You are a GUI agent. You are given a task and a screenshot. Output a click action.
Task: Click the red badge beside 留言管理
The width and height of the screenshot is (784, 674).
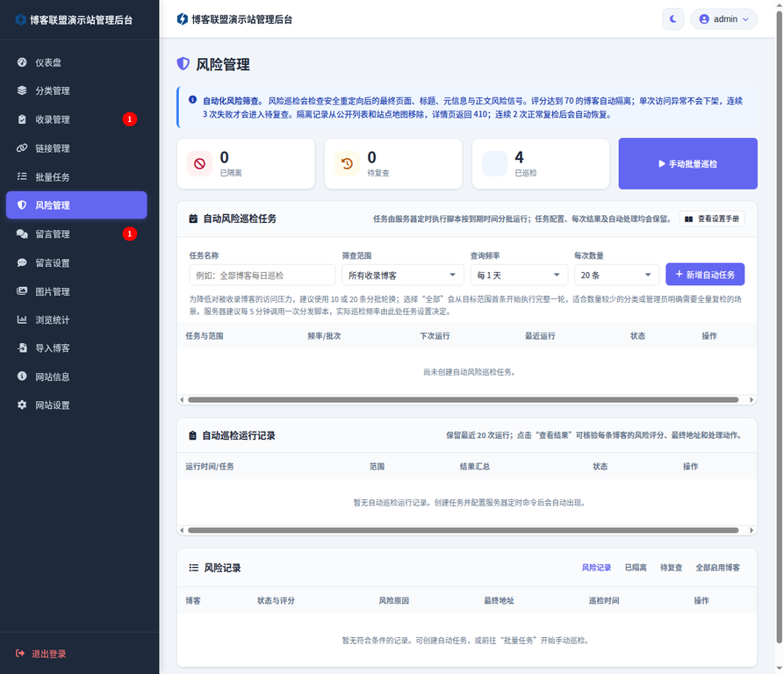point(130,233)
